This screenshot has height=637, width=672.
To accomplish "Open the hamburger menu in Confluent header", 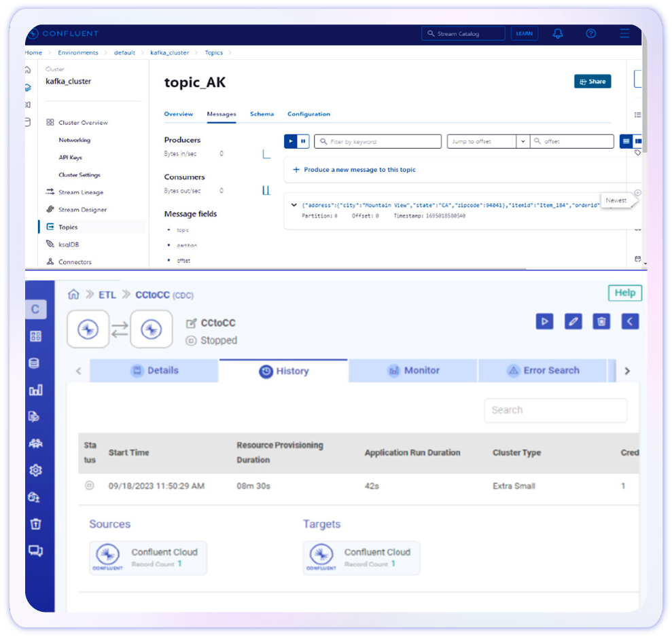I will [624, 33].
